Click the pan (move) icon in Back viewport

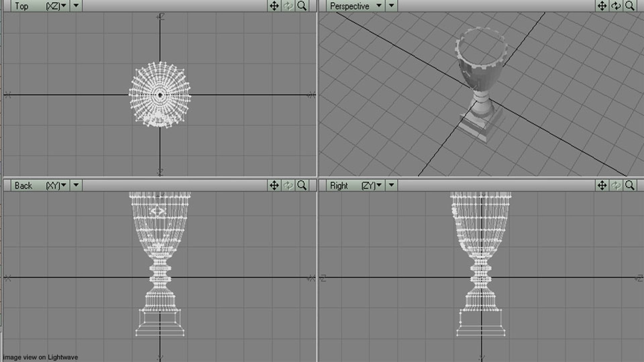tap(274, 185)
